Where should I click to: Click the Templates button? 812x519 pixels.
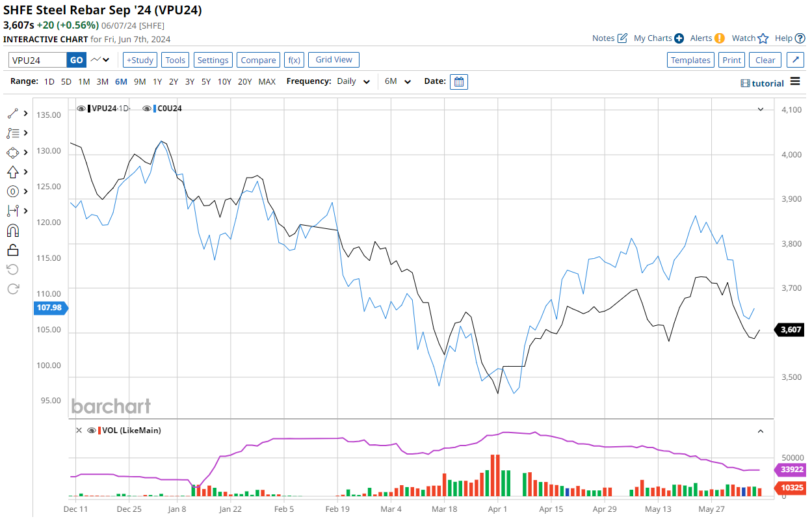[690, 60]
